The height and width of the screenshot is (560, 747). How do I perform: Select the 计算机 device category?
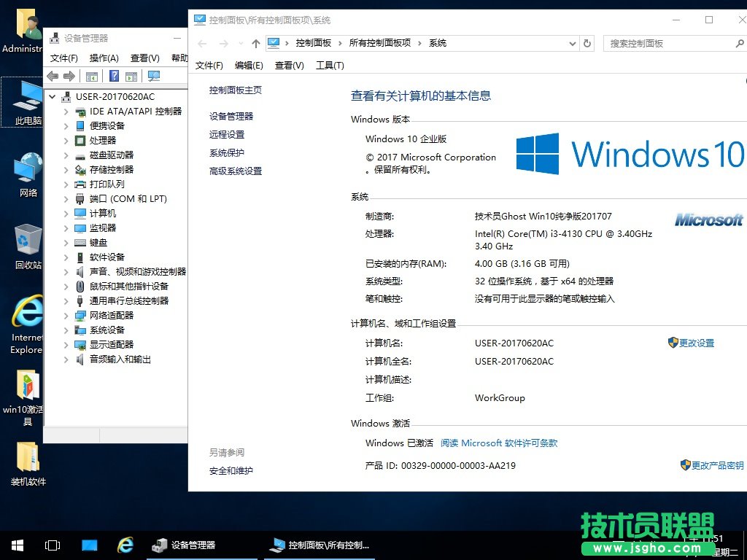click(x=103, y=214)
